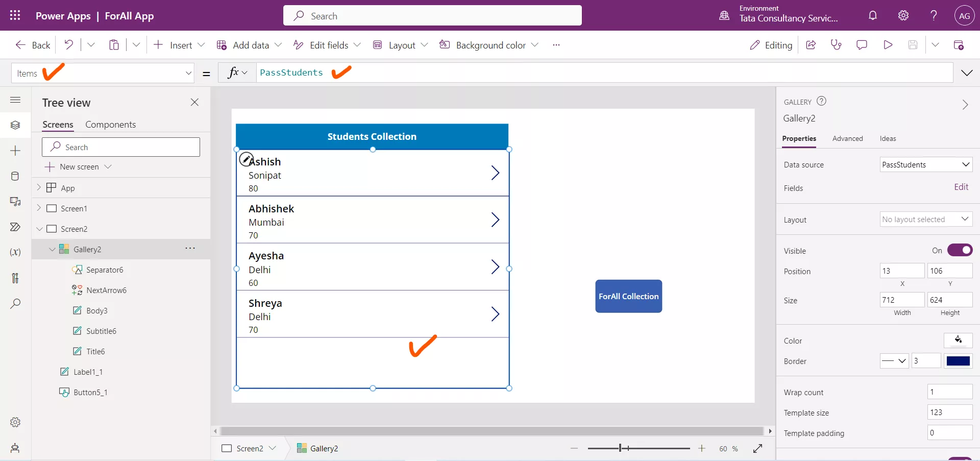This screenshot has height=461, width=980.
Task: Click the Save disk icon
Action: point(913,45)
